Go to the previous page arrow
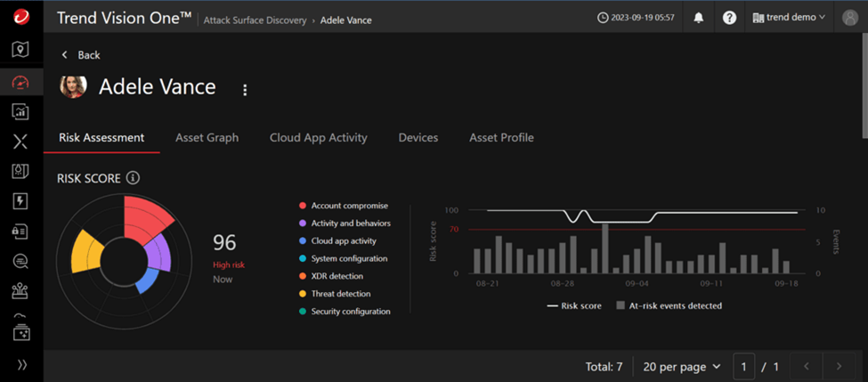Image resolution: width=868 pixels, height=382 pixels. tap(806, 366)
